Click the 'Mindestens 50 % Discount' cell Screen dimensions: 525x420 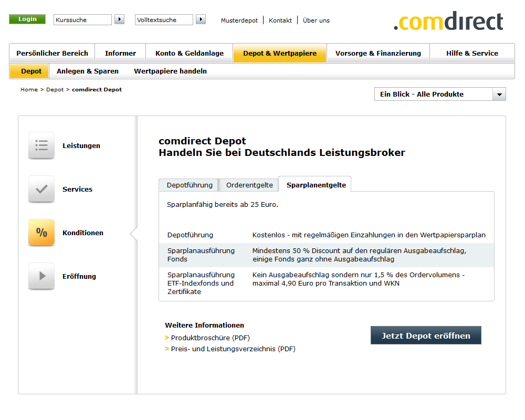coord(359,255)
